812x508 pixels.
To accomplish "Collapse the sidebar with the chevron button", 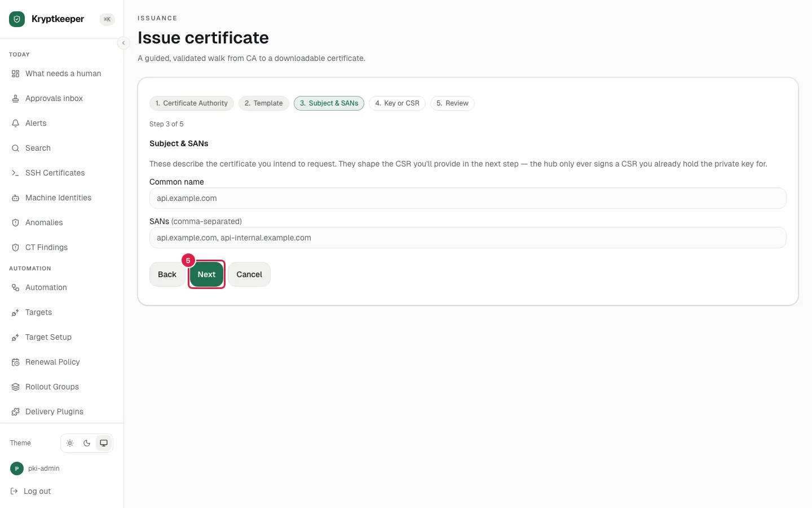I will click(123, 43).
